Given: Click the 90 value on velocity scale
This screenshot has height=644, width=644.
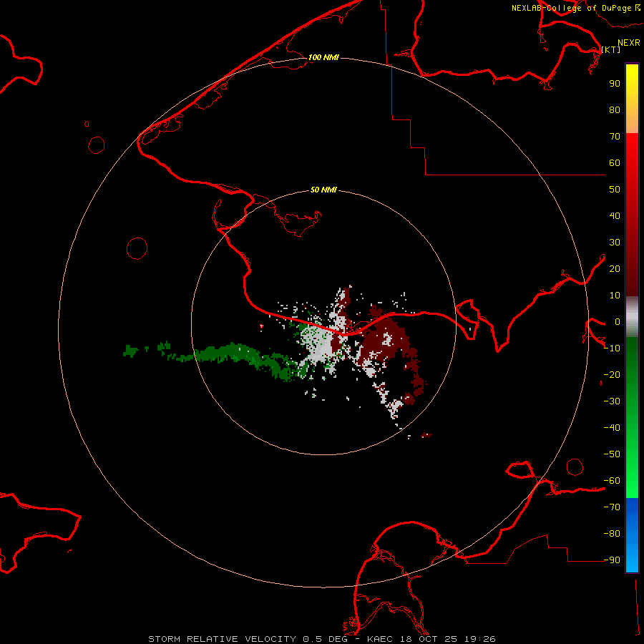Looking at the screenshot, I should pos(615,84).
